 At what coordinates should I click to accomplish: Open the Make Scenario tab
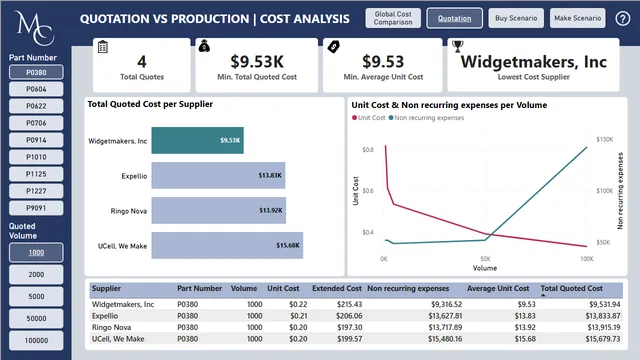pos(578,18)
